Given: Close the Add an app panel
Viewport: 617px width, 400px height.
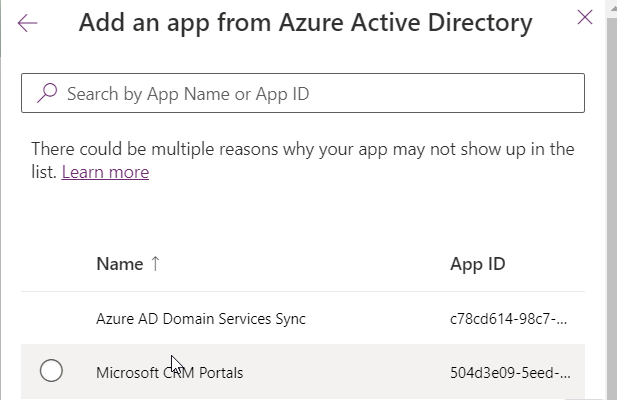Looking at the screenshot, I should tap(585, 17).
